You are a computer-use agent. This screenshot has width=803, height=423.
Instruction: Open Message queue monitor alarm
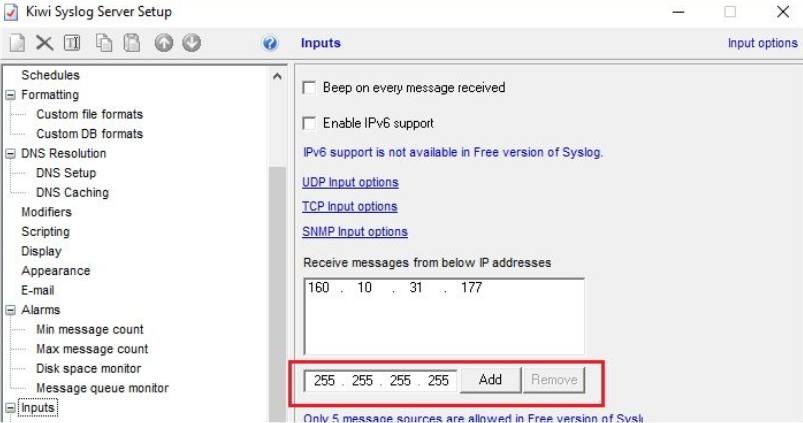(102, 388)
